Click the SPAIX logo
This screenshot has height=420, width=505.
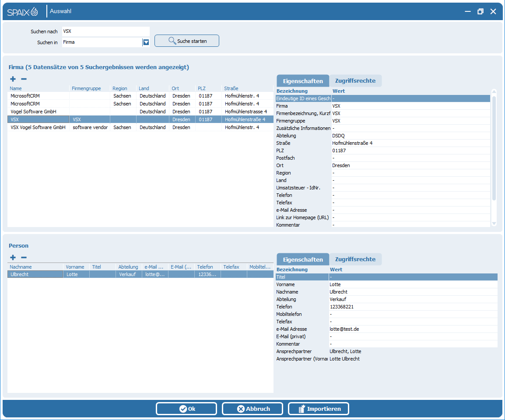tap(23, 12)
